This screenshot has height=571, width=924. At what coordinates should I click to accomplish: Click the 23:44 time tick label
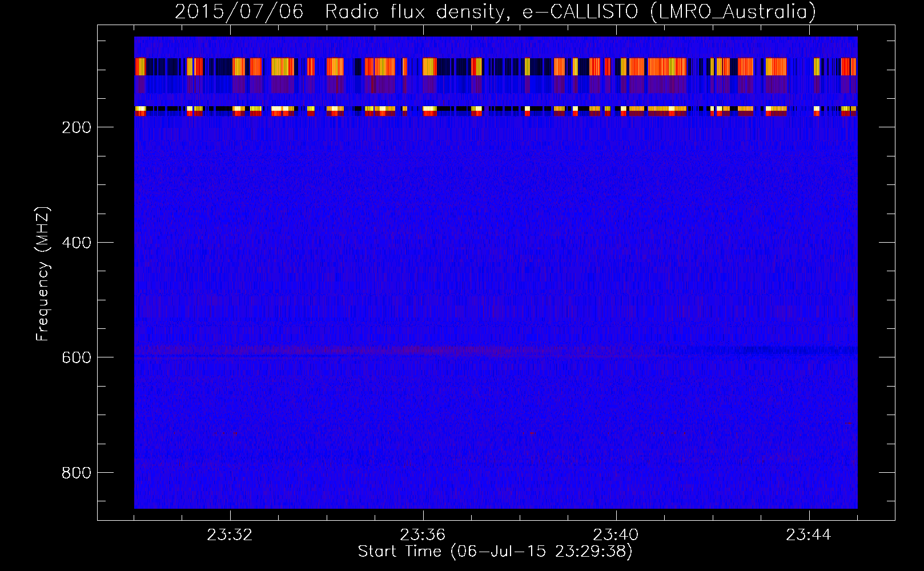(809, 535)
